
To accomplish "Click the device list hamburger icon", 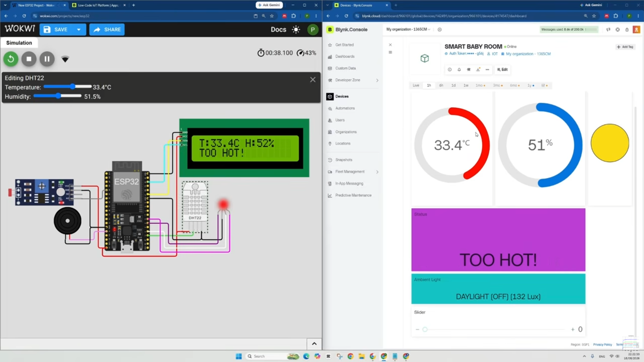I will (390, 52).
